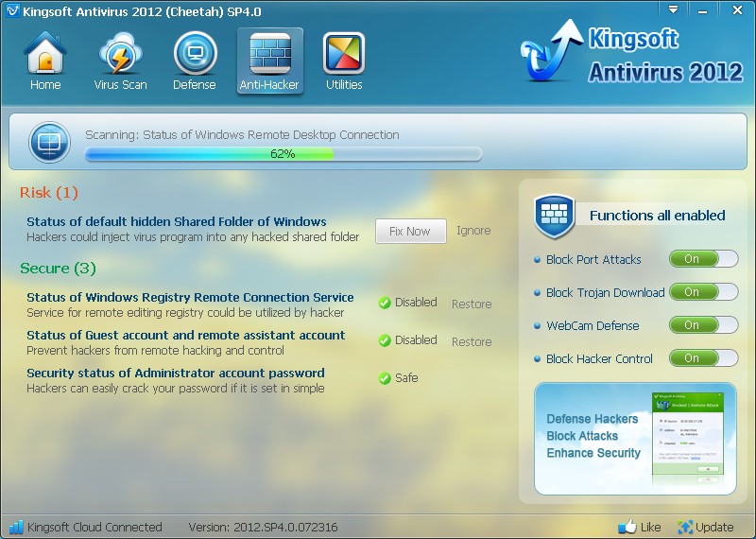Click the 'Functions all enabled' heading
756x539 pixels.
[657, 216]
